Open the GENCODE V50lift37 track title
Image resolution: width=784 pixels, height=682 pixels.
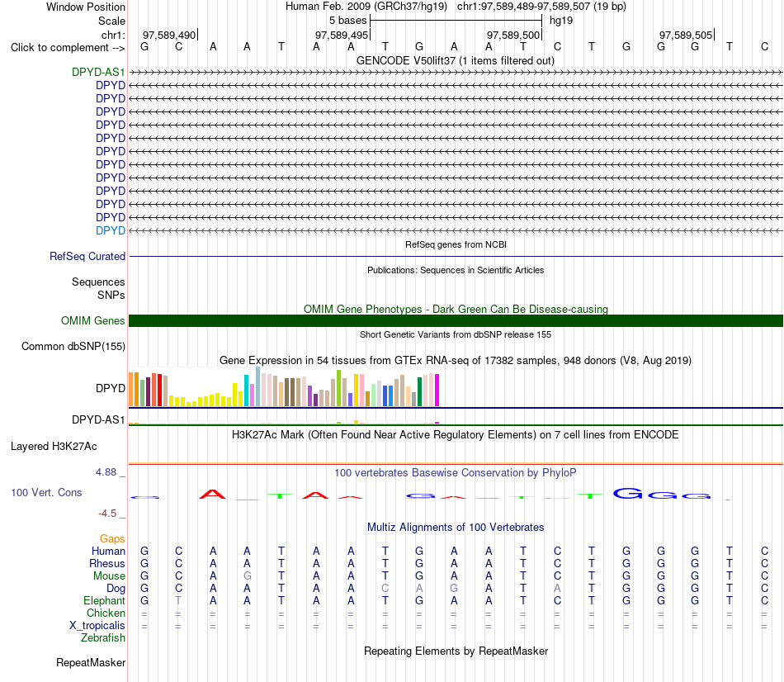tap(455, 60)
